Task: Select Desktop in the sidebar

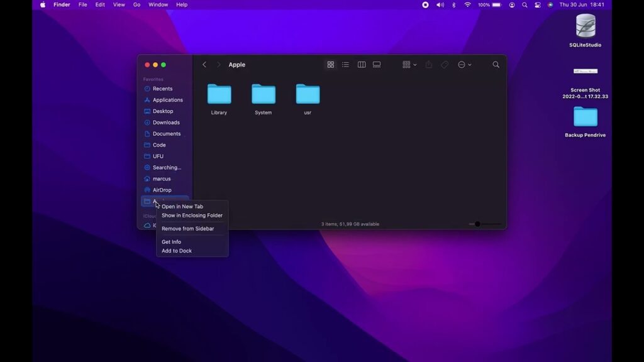Action: (163, 111)
